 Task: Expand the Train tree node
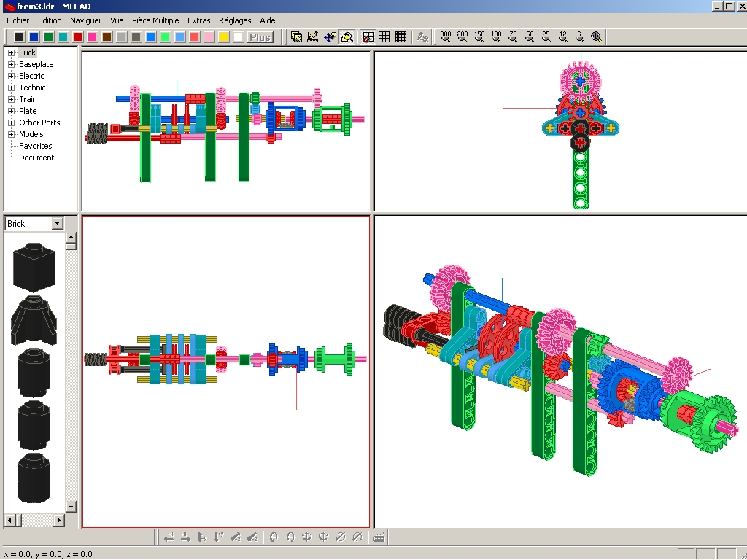click(x=12, y=99)
